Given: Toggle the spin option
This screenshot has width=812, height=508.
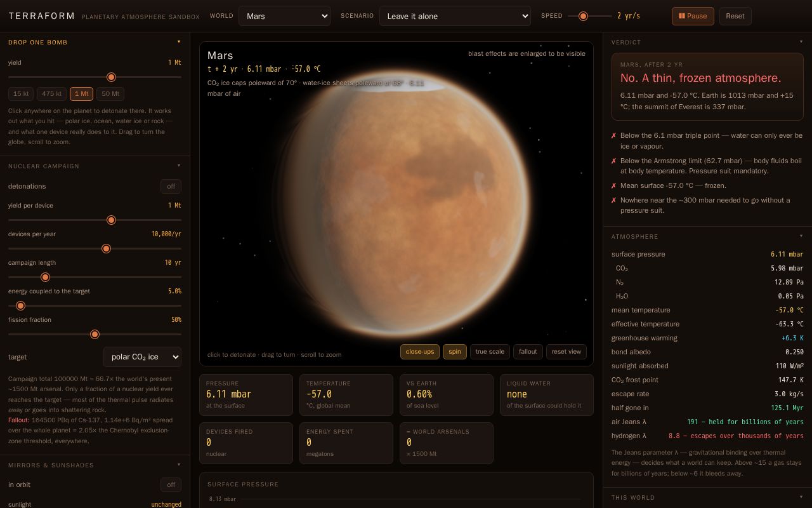Looking at the screenshot, I should point(455,352).
